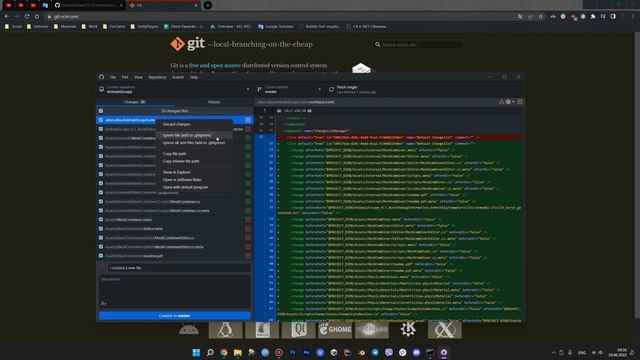This screenshot has width=640, height=360.
Task: Click the git-scm site search box
Action: pyautogui.click(x=419, y=44)
